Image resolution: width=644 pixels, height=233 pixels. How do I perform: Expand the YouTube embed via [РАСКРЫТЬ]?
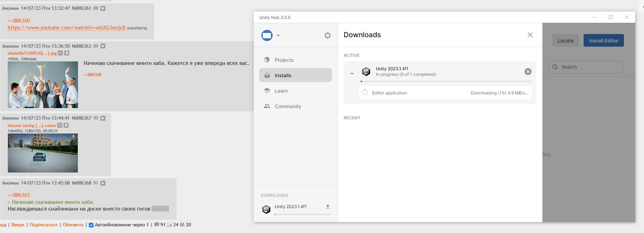tap(137, 28)
